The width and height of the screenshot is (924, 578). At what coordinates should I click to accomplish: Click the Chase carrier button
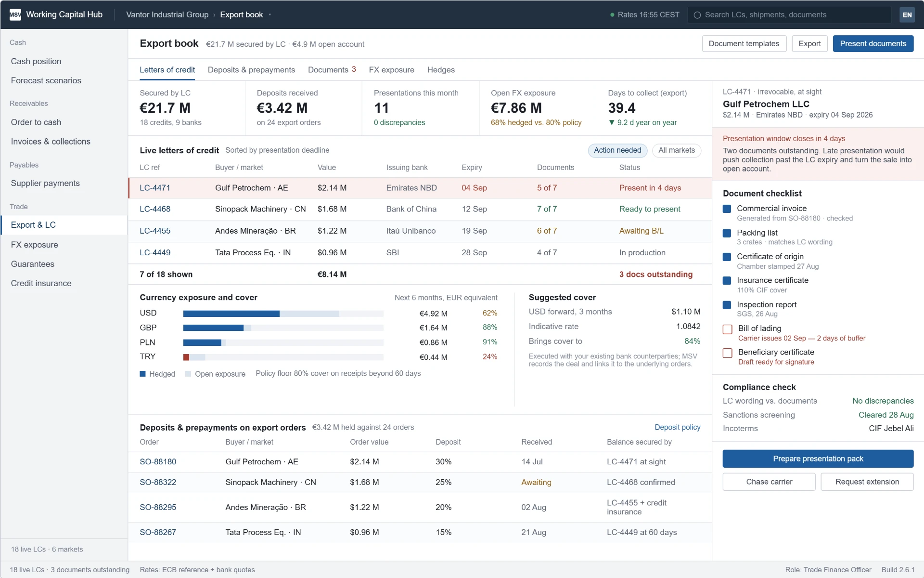(769, 482)
